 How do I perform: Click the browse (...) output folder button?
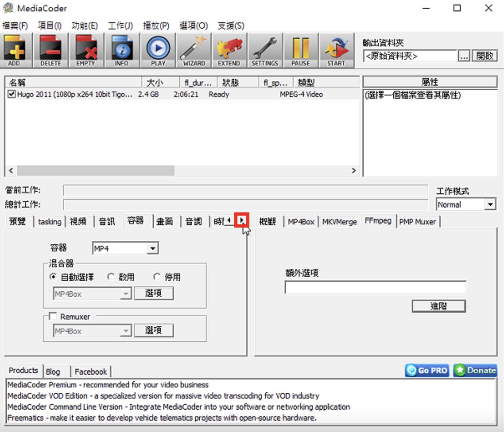point(464,56)
